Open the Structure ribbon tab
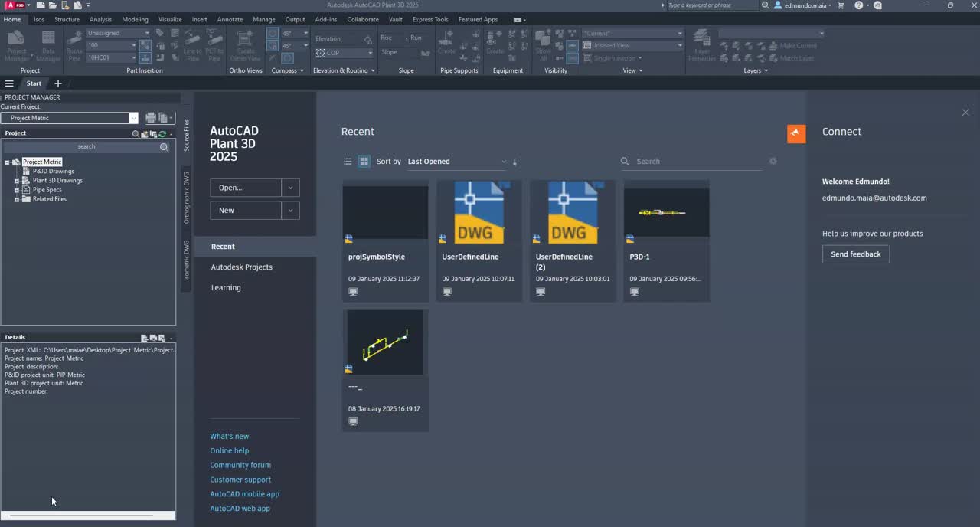This screenshot has height=527, width=980. point(67,19)
